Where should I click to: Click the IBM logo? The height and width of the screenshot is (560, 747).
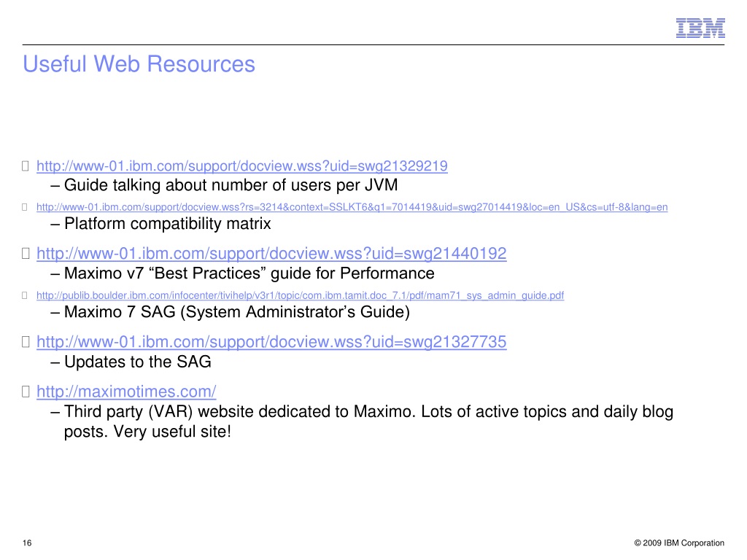[700, 28]
